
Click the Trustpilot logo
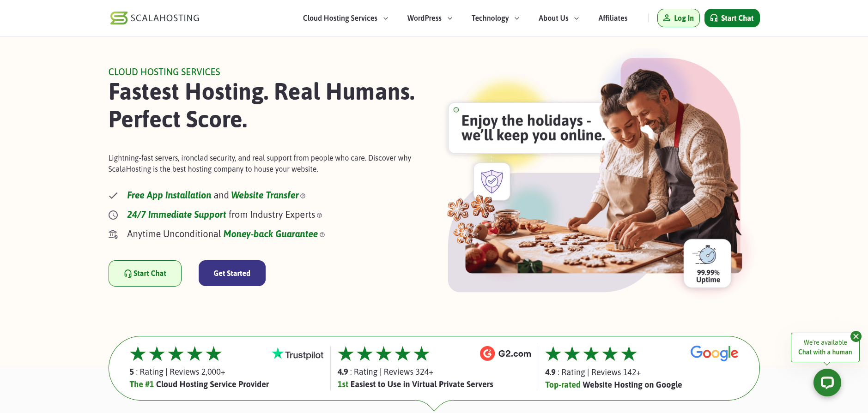(x=297, y=354)
